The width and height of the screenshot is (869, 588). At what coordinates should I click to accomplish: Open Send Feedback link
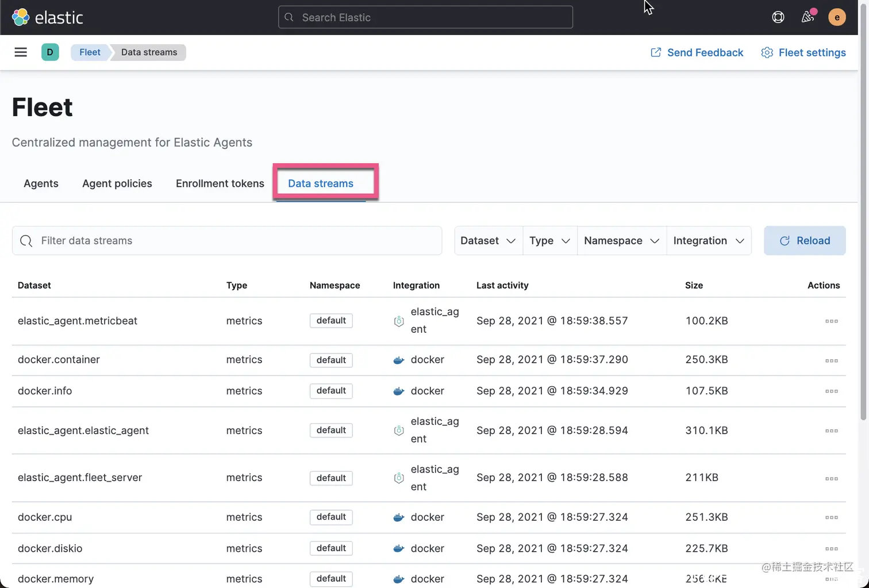(x=697, y=53)
